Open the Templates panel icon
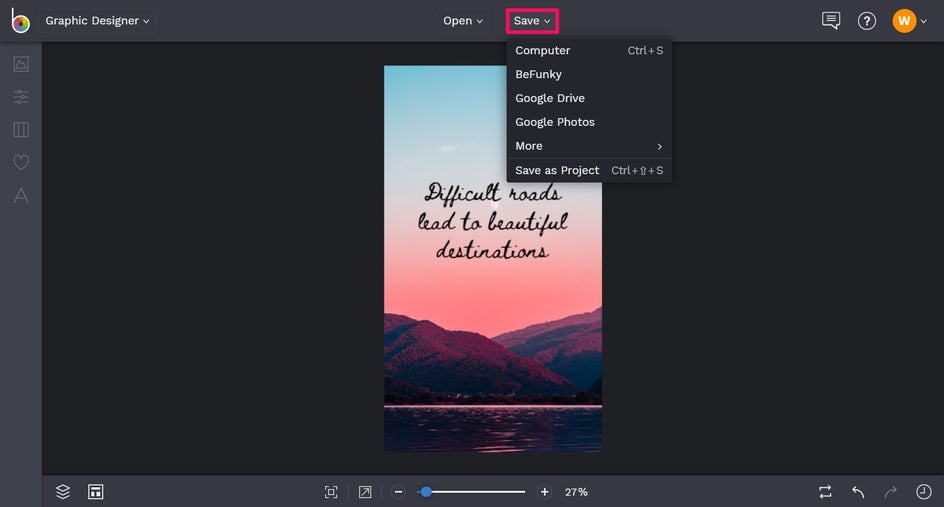The image size is (944, 507). (21, 130)
